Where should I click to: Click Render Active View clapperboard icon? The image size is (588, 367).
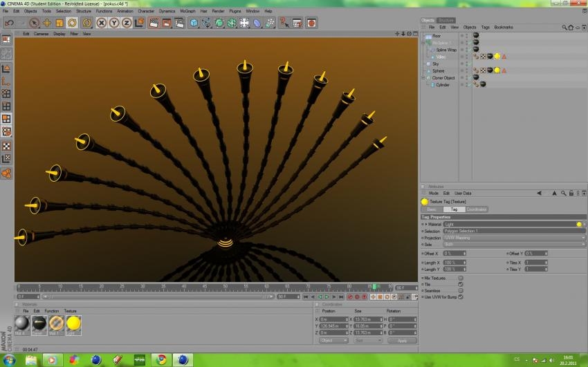(x=154, y=23)
